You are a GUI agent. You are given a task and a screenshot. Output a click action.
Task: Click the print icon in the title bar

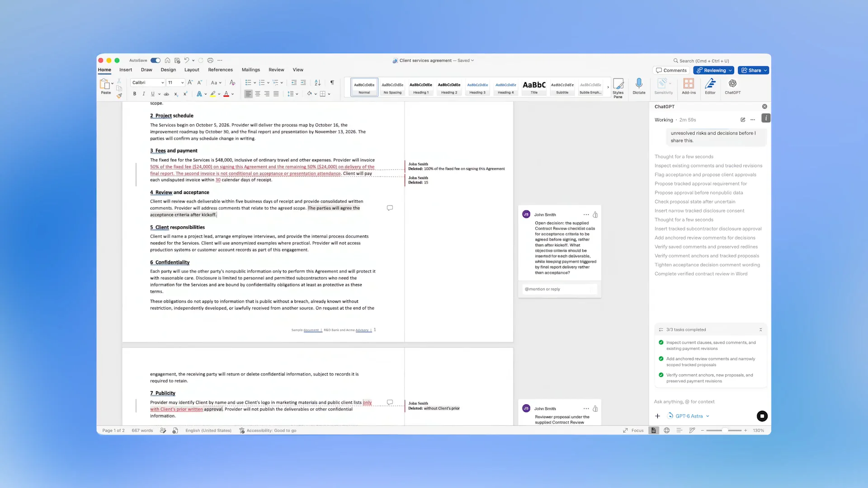pyautogui.click(x=210, y=61)
